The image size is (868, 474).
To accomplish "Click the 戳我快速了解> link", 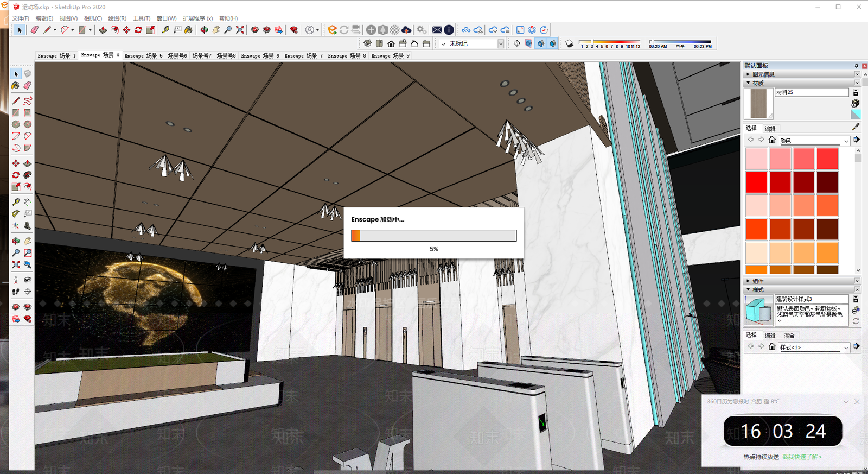I will click(x=802, y=457).
